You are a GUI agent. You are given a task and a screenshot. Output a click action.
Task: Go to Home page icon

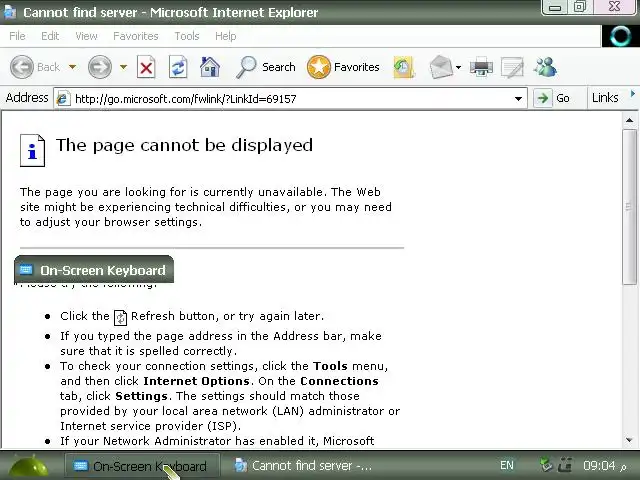tap(210, 67)
